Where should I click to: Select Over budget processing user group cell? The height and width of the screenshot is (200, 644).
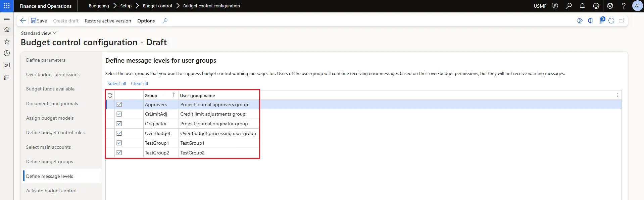(x=218, y=133)
